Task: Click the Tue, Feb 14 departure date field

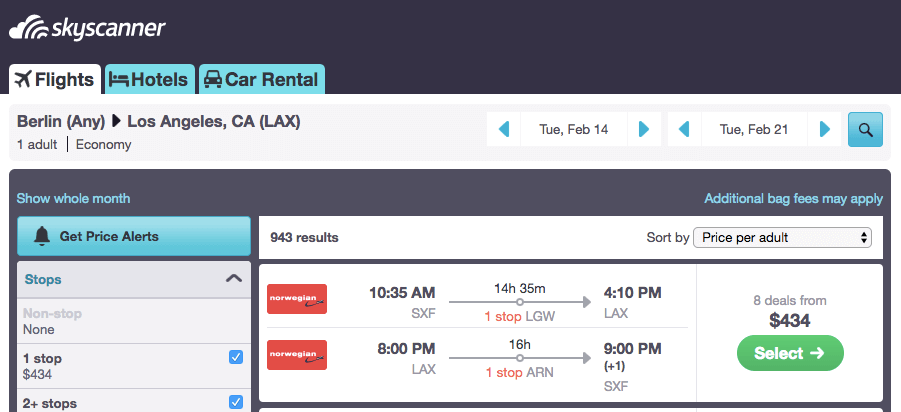Action: [573, 129]
